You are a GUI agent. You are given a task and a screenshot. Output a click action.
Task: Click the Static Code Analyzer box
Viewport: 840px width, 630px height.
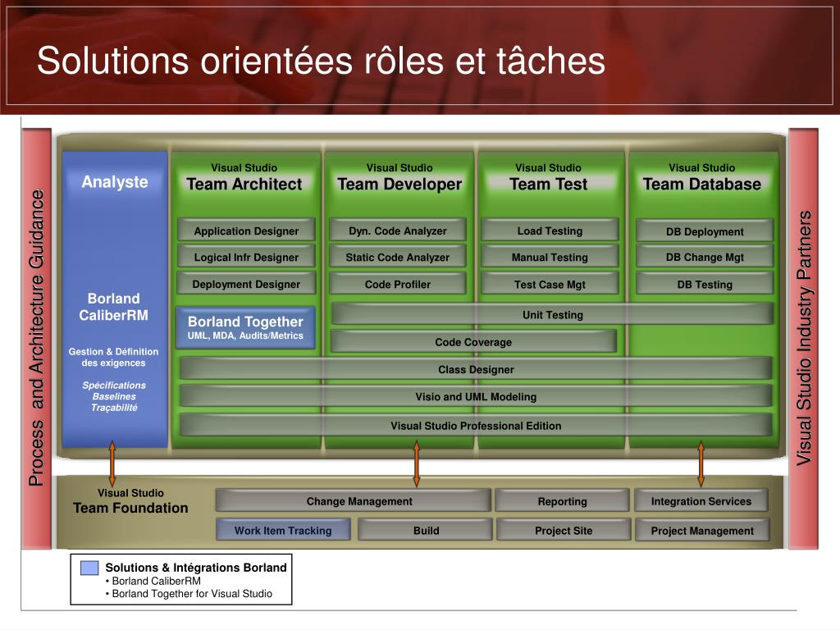click(x=398, y=257)
